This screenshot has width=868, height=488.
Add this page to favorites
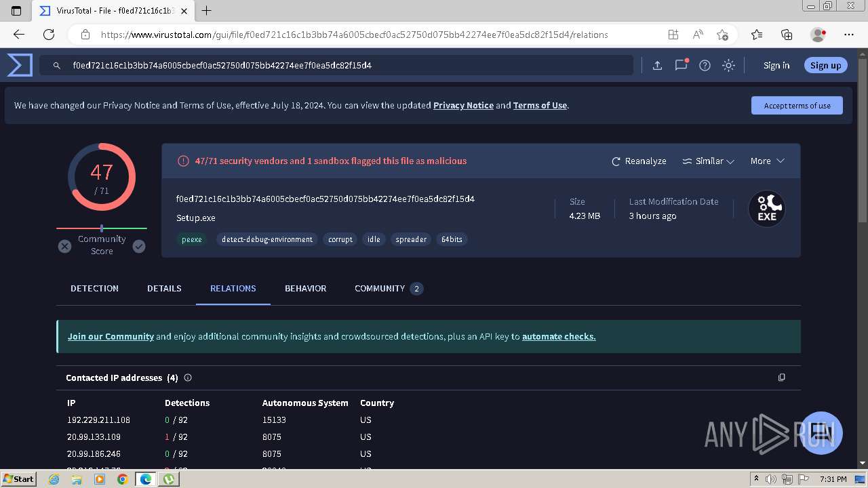pos(722,35)
